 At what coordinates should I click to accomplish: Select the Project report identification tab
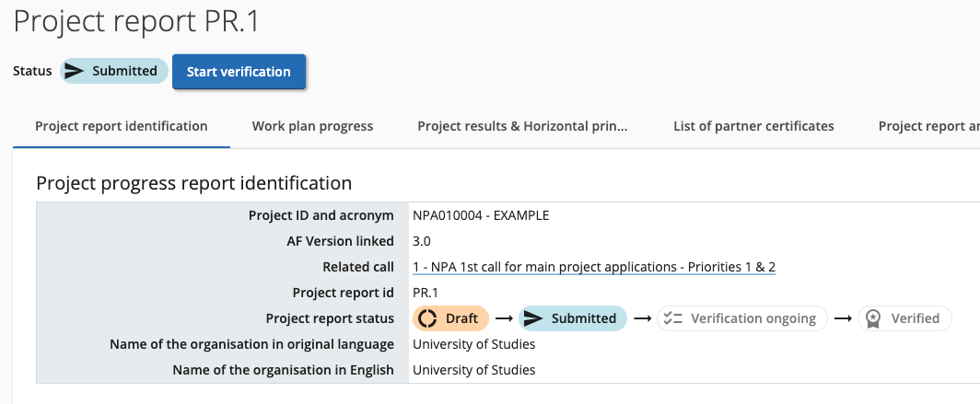coord(121,126)
